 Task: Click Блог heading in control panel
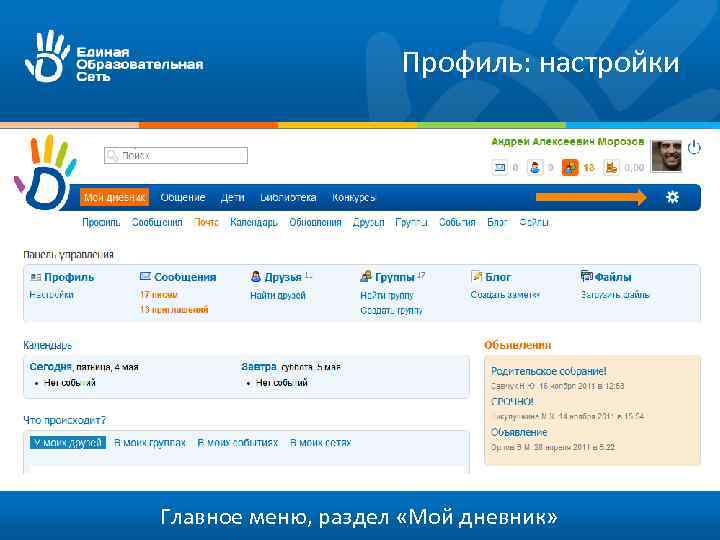[498, 277]
